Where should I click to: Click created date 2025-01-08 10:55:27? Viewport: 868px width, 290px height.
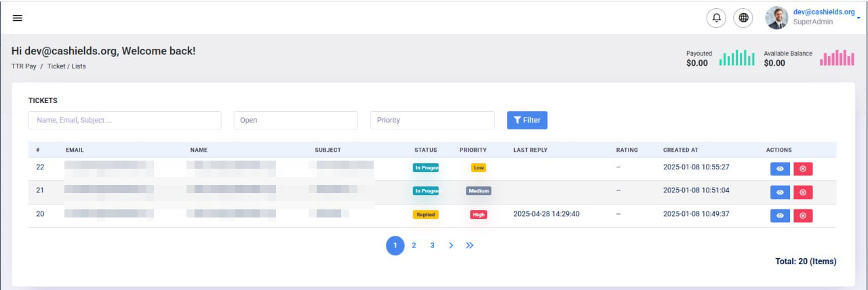click(x=696, y=166)
